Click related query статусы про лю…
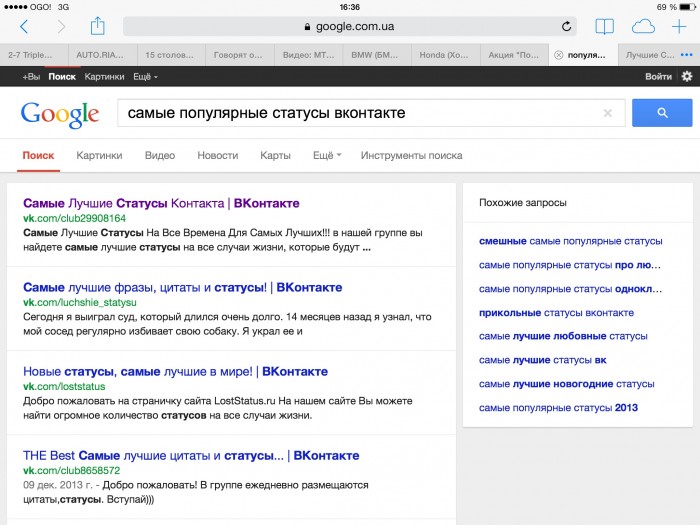 pyautogui.click(x=570, y=265)
